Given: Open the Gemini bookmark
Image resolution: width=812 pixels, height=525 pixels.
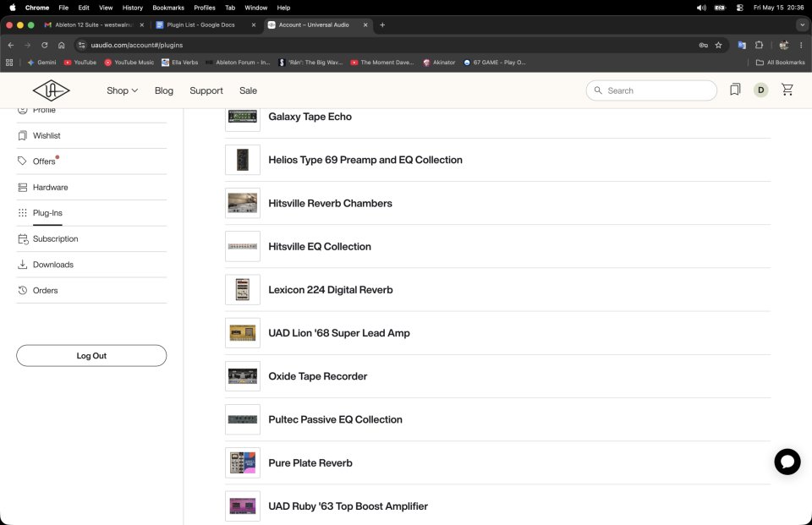Looking at the screenshot, I should (41, 62).
